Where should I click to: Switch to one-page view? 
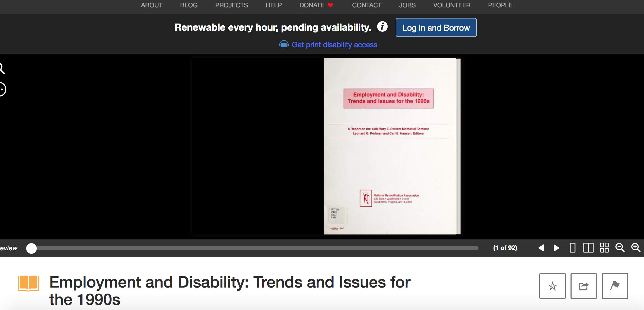[x=573, y=248]
